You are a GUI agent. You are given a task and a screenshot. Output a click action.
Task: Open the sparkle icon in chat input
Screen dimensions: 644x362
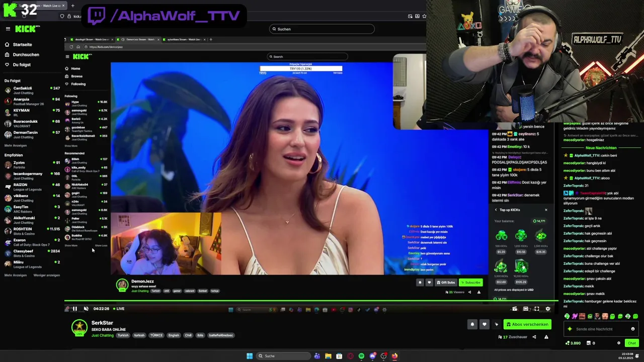tap(570, 329)
